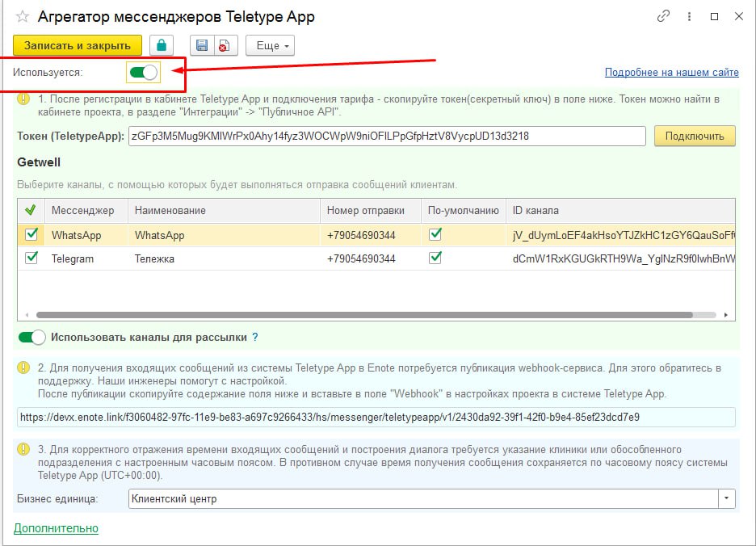
Task: Click the table horizontal scrollbar
Action: click(364, 315)
